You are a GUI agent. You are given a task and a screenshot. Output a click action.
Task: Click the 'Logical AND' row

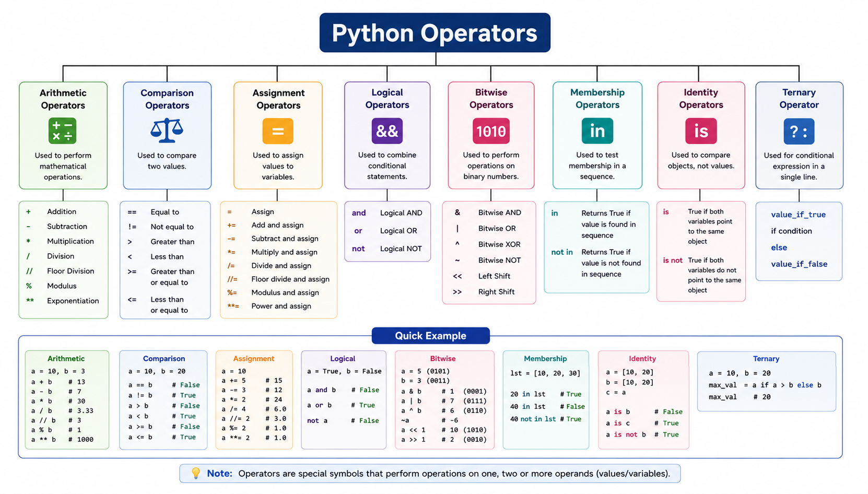(x=387, y=213)
